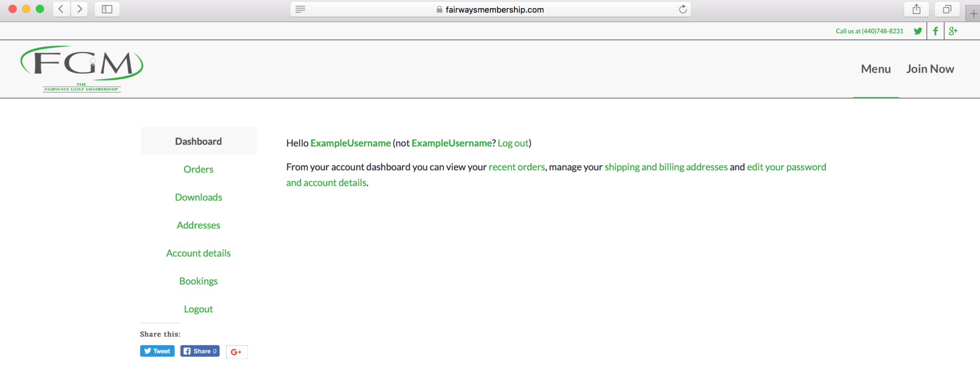The width and height of the screenshot is (980, 385).
Task: Show all tabs overview in Safari
Action: point(947,9)
